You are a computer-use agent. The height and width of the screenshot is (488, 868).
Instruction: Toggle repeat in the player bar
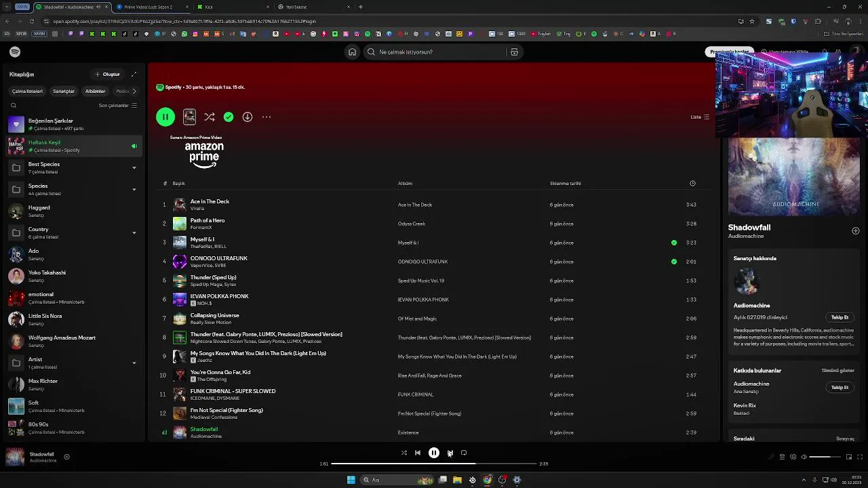pos(464,453)
